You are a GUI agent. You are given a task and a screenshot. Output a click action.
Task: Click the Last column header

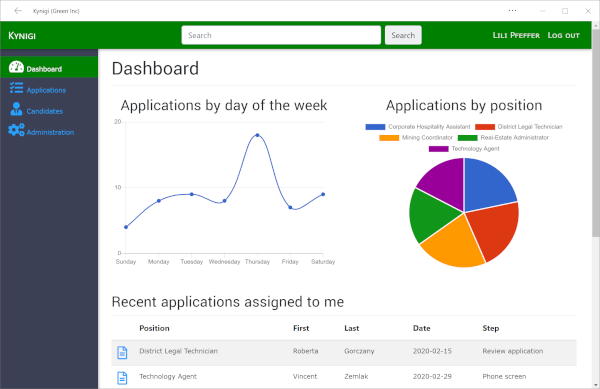pos(352,328)
